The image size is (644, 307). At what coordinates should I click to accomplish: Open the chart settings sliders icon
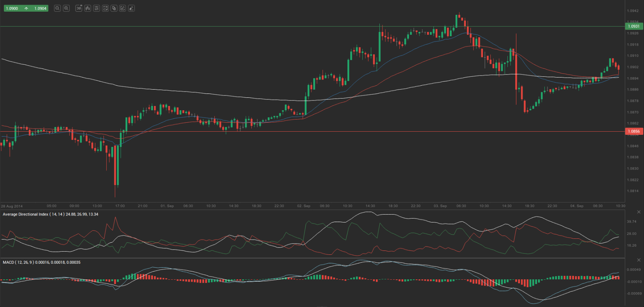[97, 8]
